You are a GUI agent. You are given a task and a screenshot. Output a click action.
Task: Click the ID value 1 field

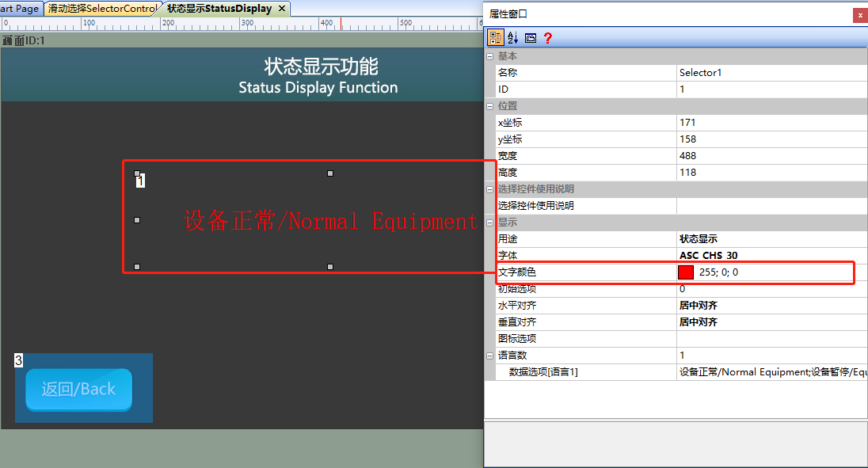(x=771, y=89)
